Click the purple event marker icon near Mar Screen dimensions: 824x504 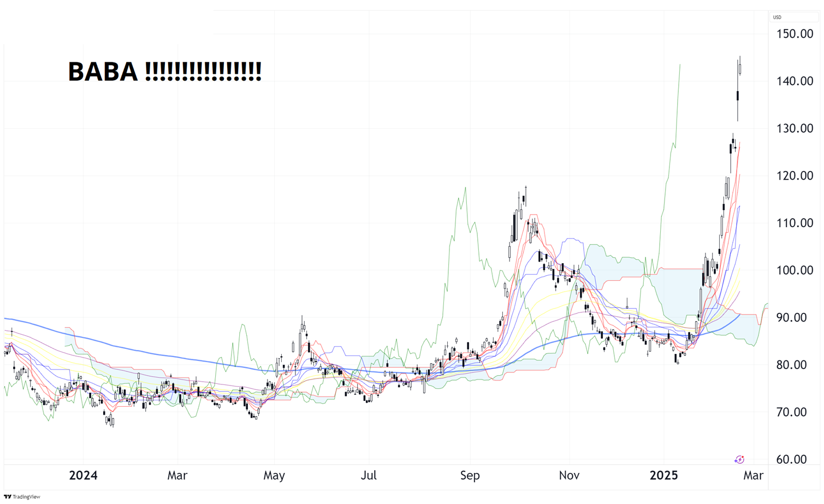pos(739,460)
